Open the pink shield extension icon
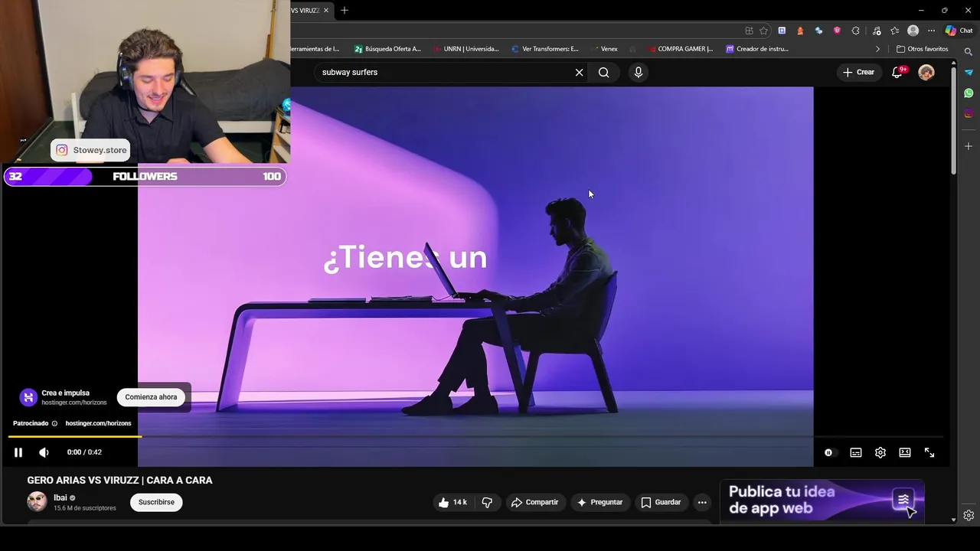This screenshot has width=980, height=551. (837, 31)
